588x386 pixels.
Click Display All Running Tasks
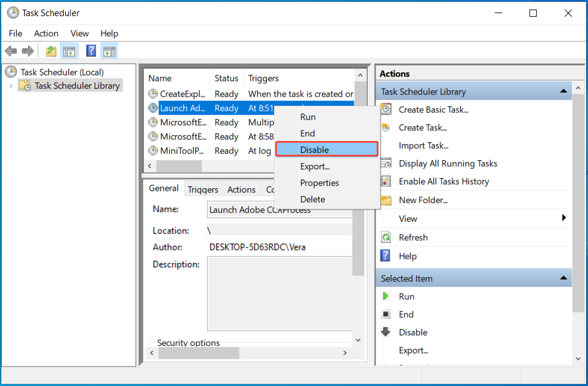(448, 163)
